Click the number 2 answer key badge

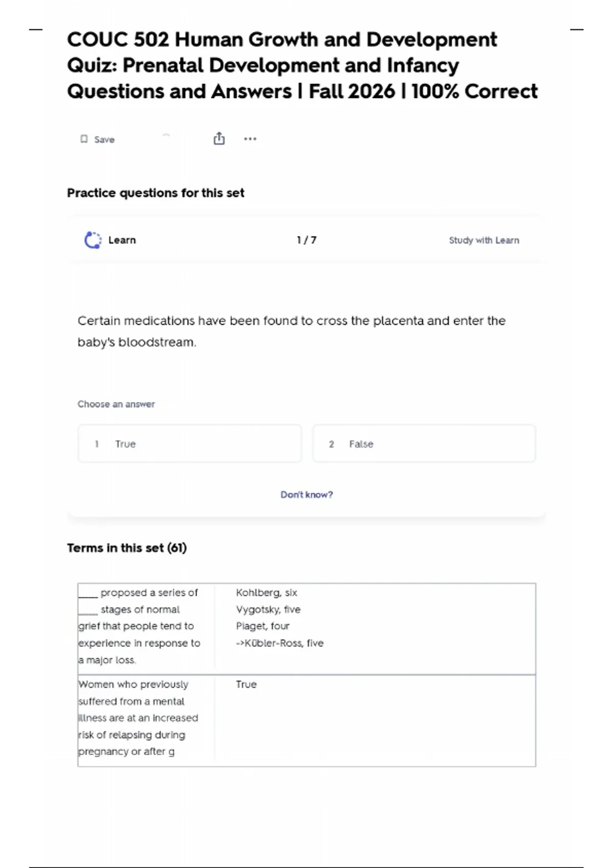332,444
